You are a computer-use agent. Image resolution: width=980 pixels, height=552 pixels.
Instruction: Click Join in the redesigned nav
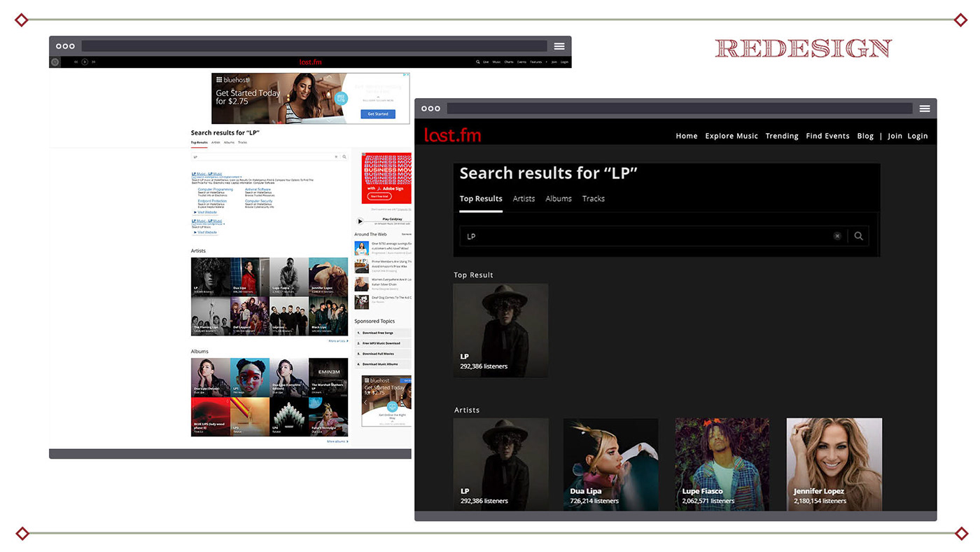pyautogui.click(x=895, y=136)
